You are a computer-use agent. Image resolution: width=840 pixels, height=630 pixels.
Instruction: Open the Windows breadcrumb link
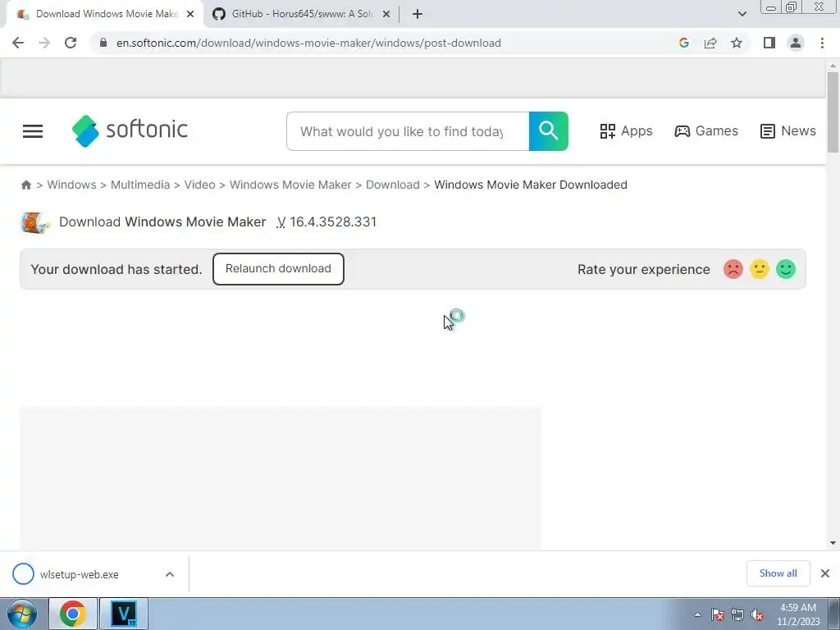72,185
